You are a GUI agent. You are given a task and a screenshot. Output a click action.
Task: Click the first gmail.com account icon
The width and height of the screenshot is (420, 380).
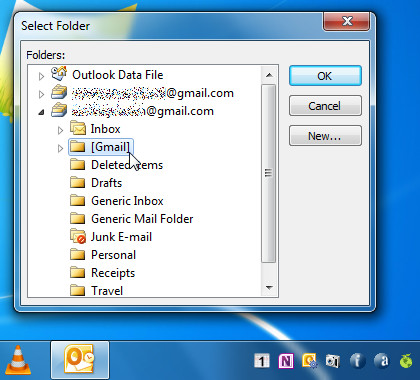click(x=59, y=92)
